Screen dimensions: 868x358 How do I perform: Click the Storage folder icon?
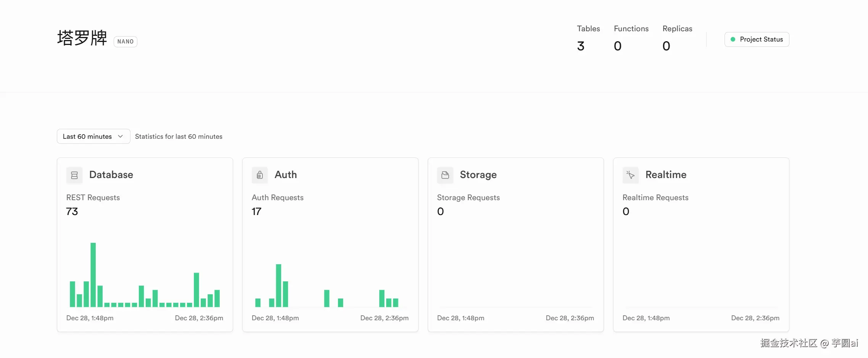click(445, 175)
